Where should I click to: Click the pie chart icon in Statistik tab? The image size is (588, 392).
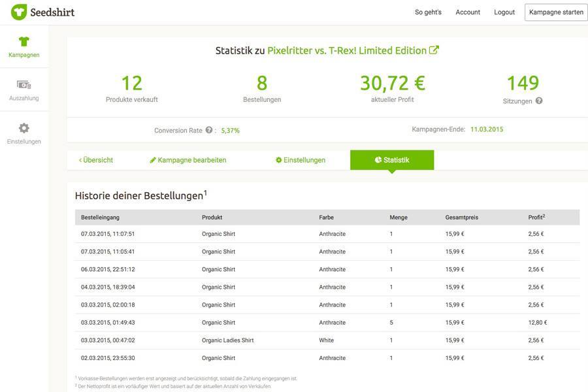tap(378, 160)
